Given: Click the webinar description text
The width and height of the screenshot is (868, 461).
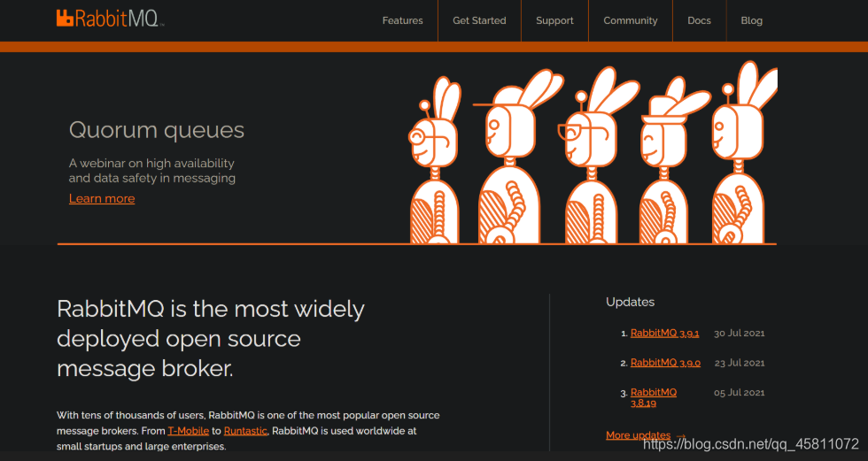Looking at the screenshot, I should (x=152, y=171).
